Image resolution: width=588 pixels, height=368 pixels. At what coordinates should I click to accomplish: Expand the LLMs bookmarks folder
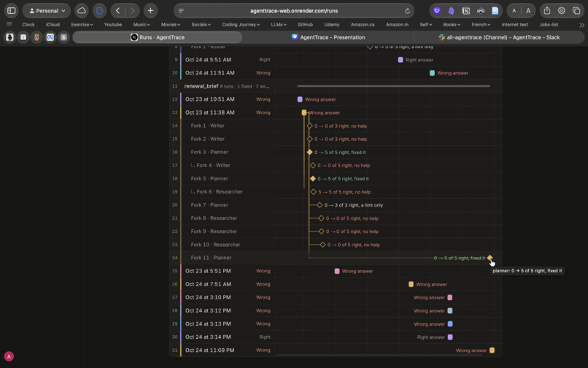click(279, 24)
